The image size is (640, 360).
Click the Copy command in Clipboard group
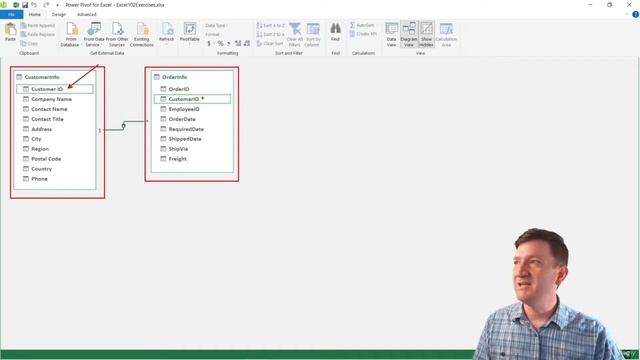coord(29,43)
